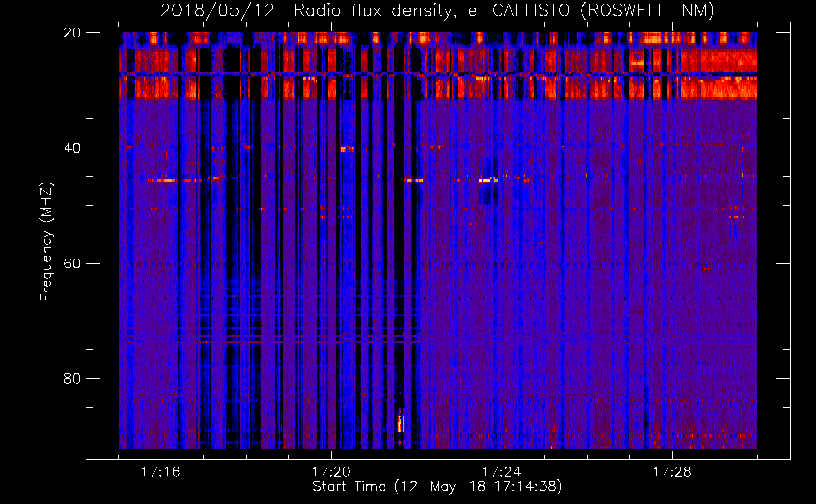This screenshot has width=816, height=504.
Task: Click the plot title "Radio flux density, e-CALLISTO (ROSWELL-NM)"
Action: pos(504,10)
